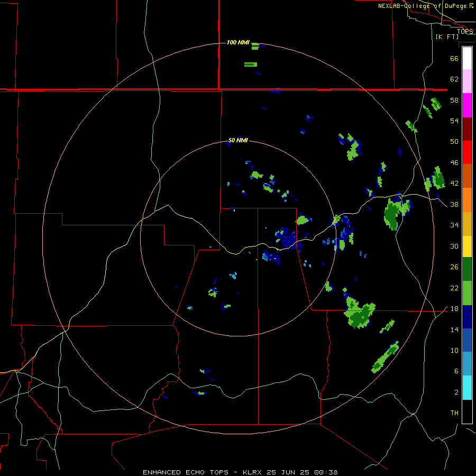Click the legend value "2"
476x476 pixels.
tap(456, 392)
